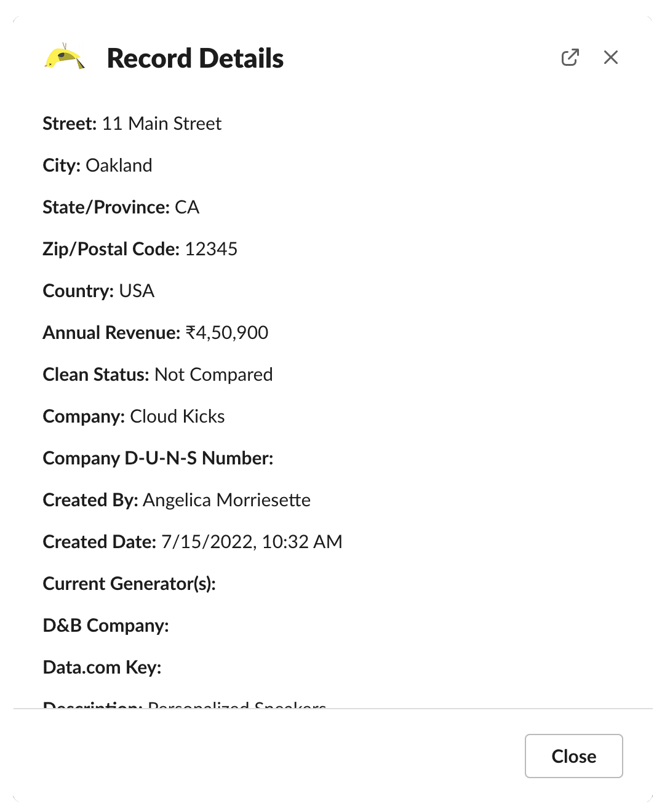Click the Record Details title

click(x=195, y=58)
